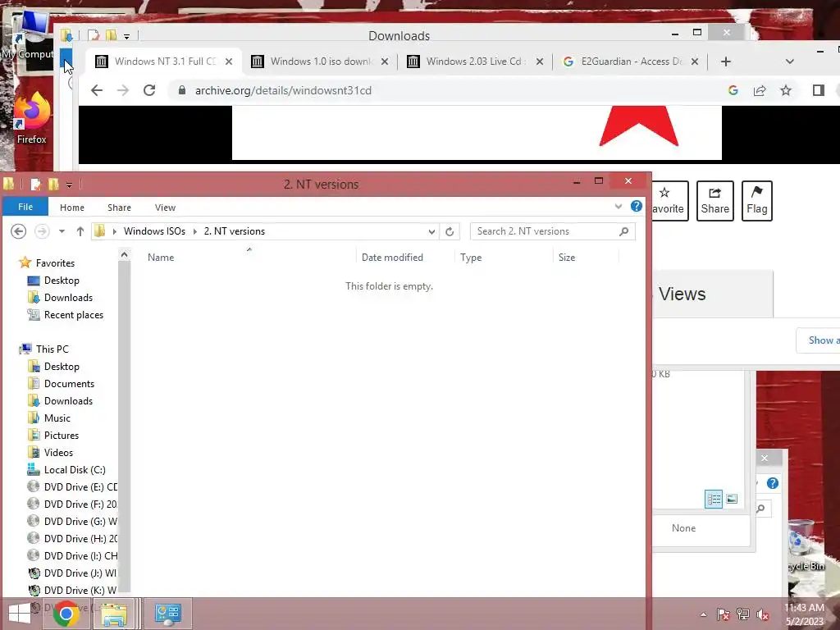The image size is (840, 630).
Task: Switch to the Windows 1.0 iso download tab
Action: click(x=321, y=62)
